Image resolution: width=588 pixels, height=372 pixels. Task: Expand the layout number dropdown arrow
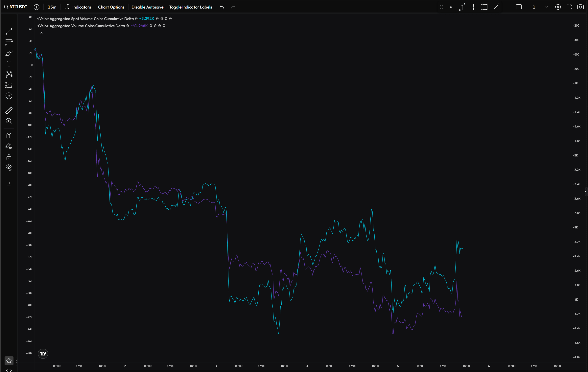pos(547,7)
